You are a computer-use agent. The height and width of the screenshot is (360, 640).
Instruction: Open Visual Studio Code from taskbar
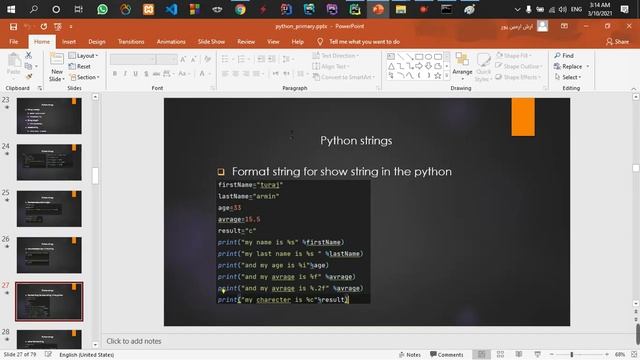[x=171, y=9]
